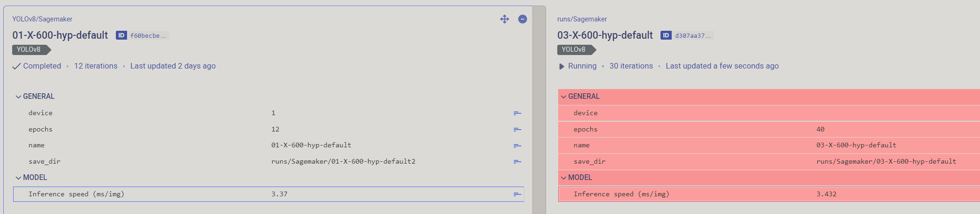Image resolution: width=980 pixels, height=214 pixels.
Task: Open the 01-X-600-hyp-default experiment title
Action: (60, 35)
